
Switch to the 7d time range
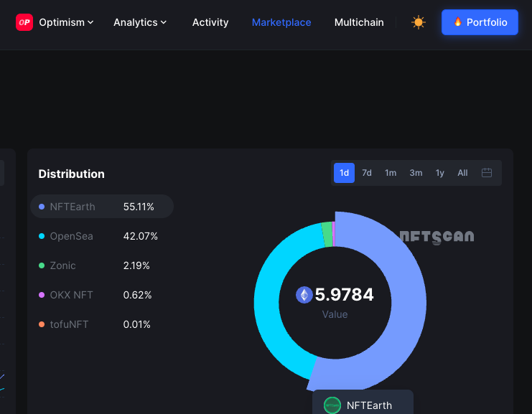(x=367, y=173)
